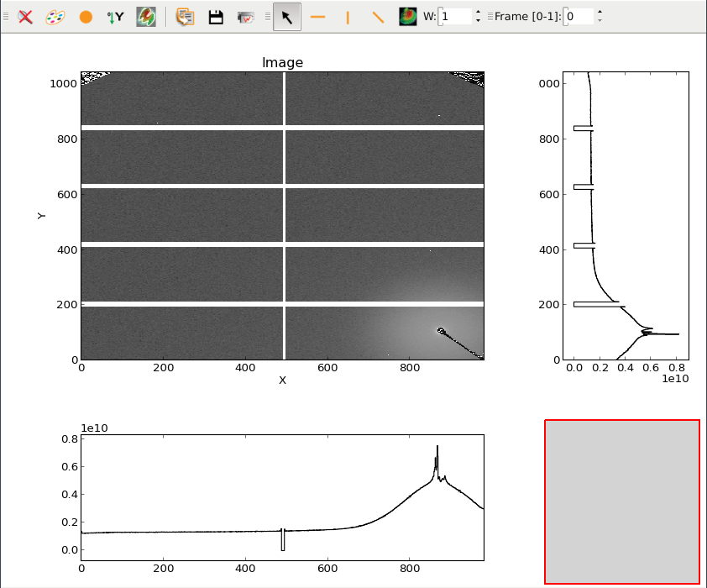This screenshot has height=588, width=707.
Task: Increase the W width spinbox value
Action: [x=478, y=13]
